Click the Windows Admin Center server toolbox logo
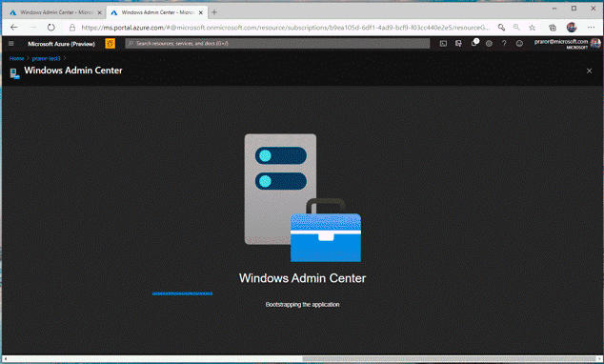The height and width of the screenshot is (364, 604). 303,197
